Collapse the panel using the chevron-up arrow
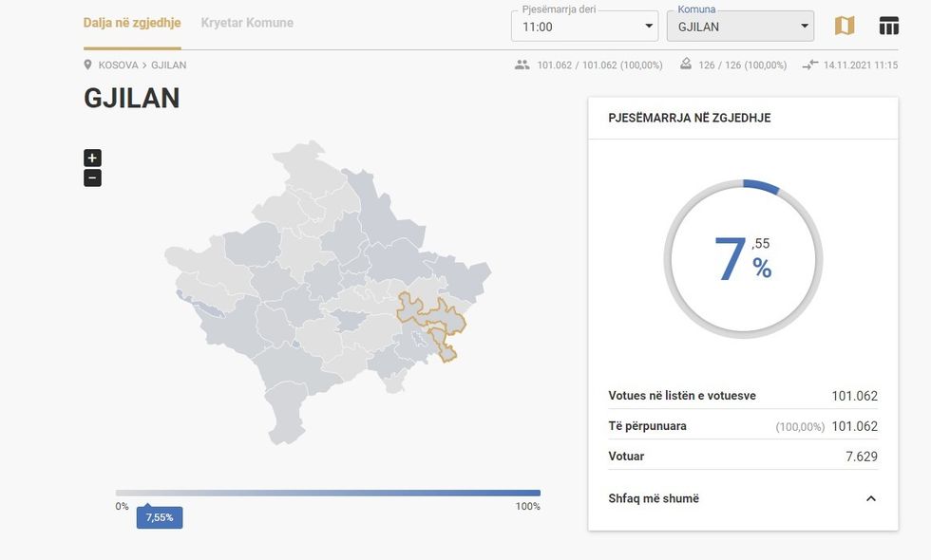The height and width of the screenshot is (560, 931). click(x=870, y=498)
